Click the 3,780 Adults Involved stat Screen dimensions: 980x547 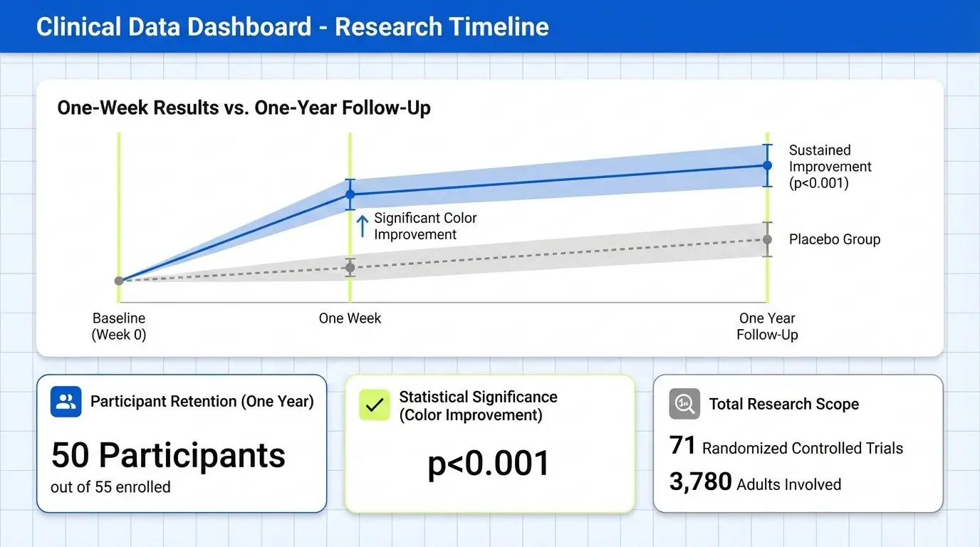[x=755, y=483]
